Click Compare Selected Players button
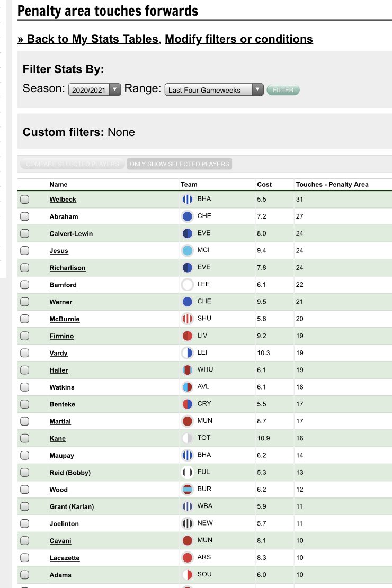The height and width of the screenshot is (588, 392). [x=72, y=164]
